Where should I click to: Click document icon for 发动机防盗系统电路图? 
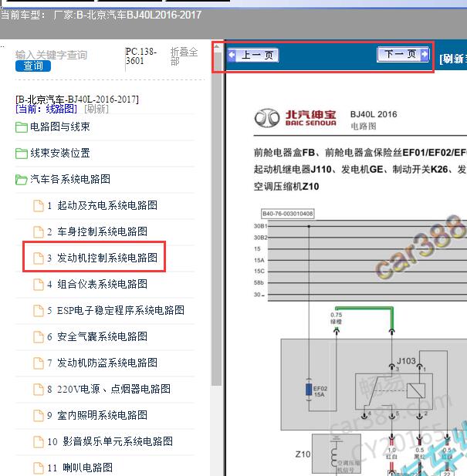(x=39, y=363)
